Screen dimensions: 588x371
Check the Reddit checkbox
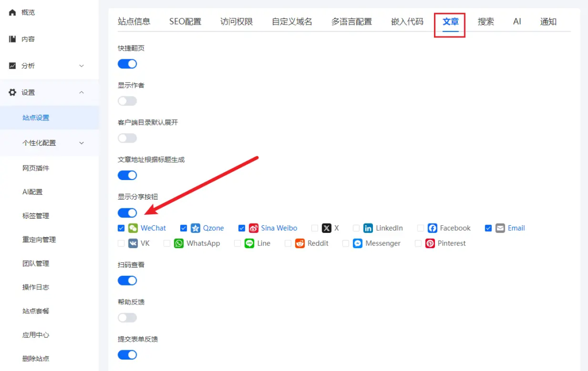point(288,243)
